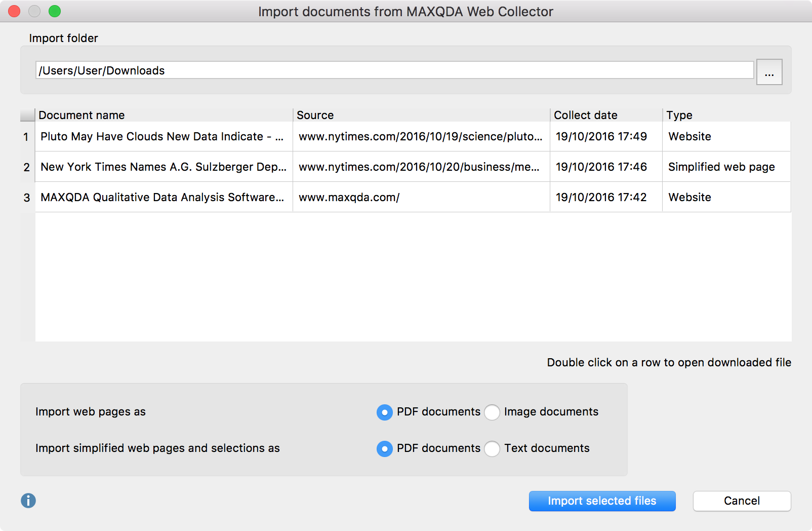Viewport: 812px width, 531px height.
Task: Sort by Collect date column header
Action: coord(605,115)
